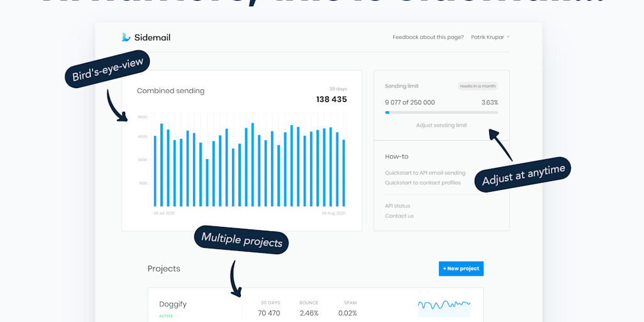644x322 pixels.
Task: Select the '9 077 of 250 000' text
Action: tap(410, 103)
